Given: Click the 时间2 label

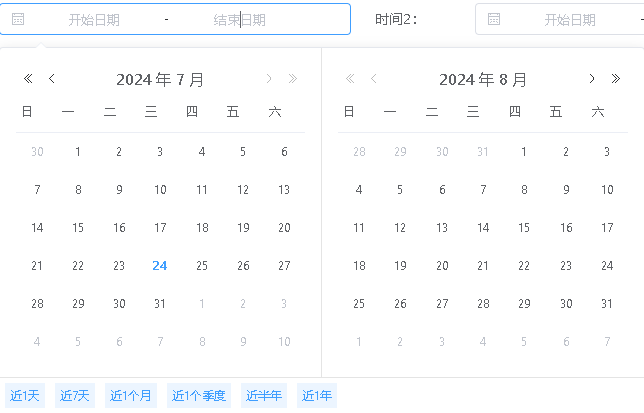Looking at the screenshot, I should [396, 19].
